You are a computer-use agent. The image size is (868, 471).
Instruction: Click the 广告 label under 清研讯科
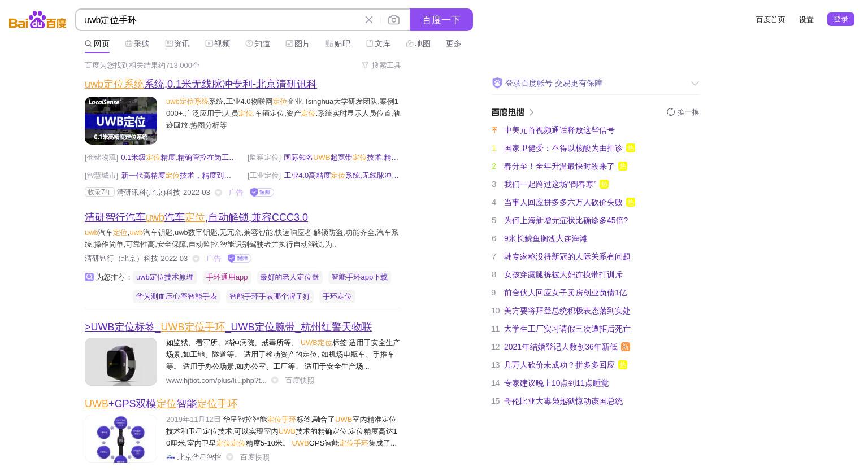[236, 193]
